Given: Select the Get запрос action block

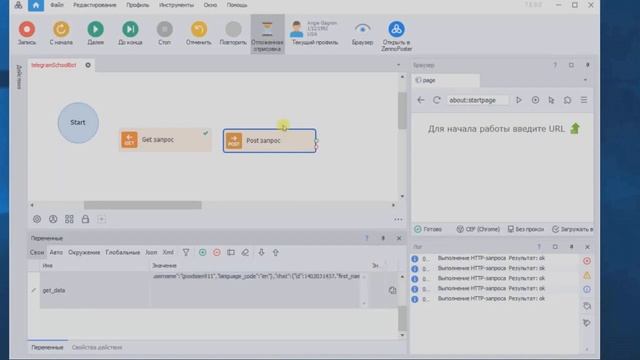Looking at the screenshot, I should pos(165,140).
